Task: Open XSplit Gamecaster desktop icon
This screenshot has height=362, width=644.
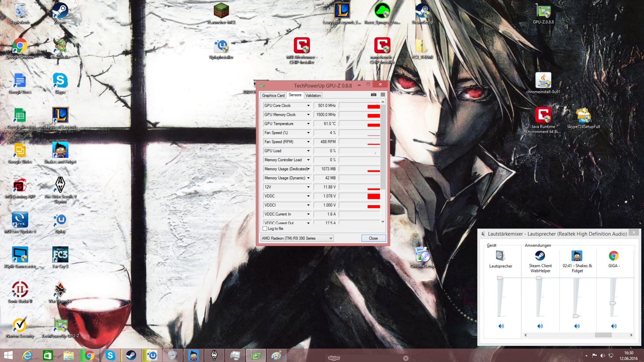Action: [x=20, y=258]
